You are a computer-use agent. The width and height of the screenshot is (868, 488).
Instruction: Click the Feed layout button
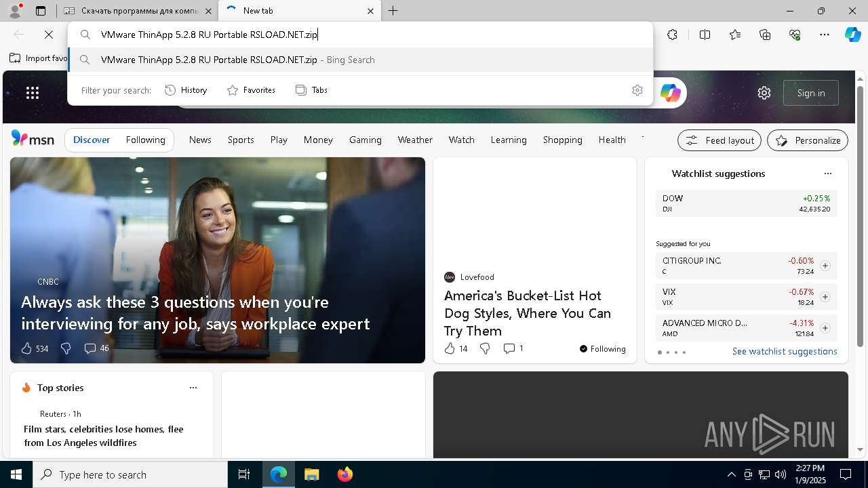pos(719,140)
